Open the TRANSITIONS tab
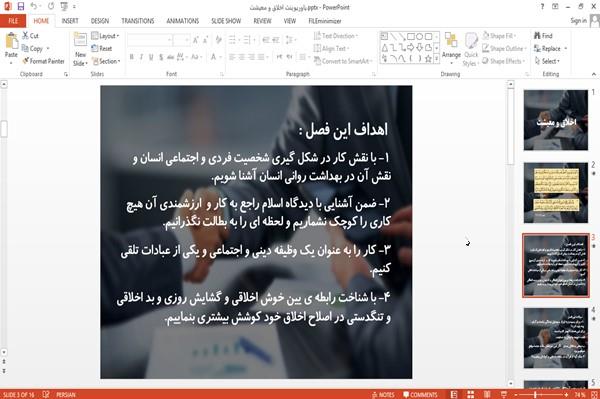 [x=138, y=21]
